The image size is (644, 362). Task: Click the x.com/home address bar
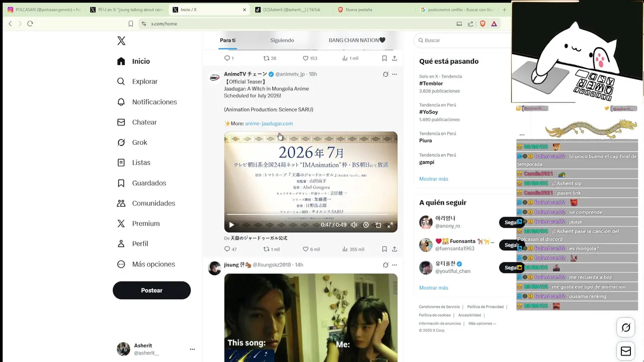coord(297,24)
